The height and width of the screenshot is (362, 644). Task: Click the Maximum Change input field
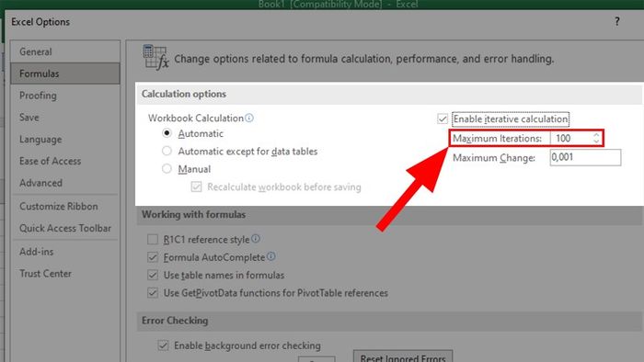(585, 157)
